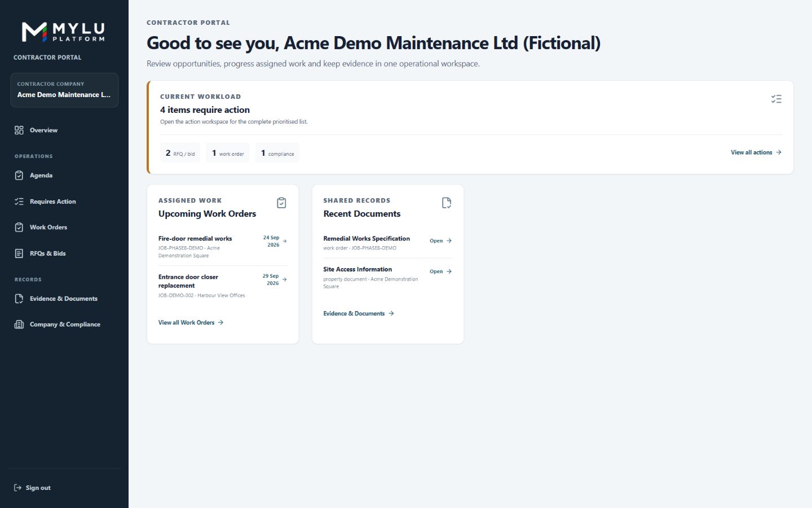This screenshot has height=508, width=812.
Task: Click the Agenda clipboard icon
Action: tap(19, 176)
